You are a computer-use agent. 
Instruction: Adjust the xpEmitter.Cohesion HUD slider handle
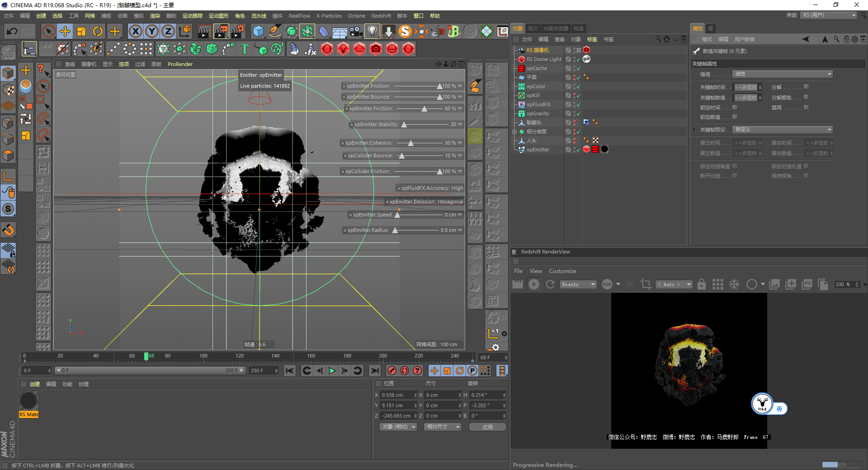410,143
